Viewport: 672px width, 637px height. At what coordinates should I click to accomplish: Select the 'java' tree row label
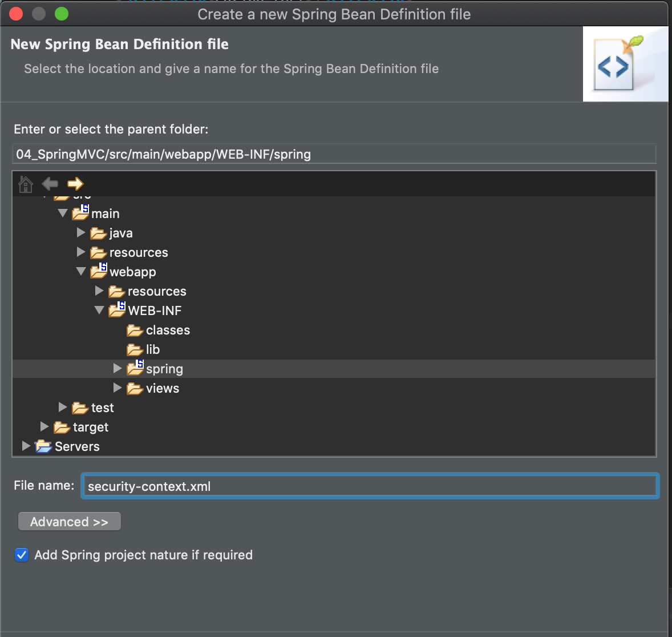121,233
